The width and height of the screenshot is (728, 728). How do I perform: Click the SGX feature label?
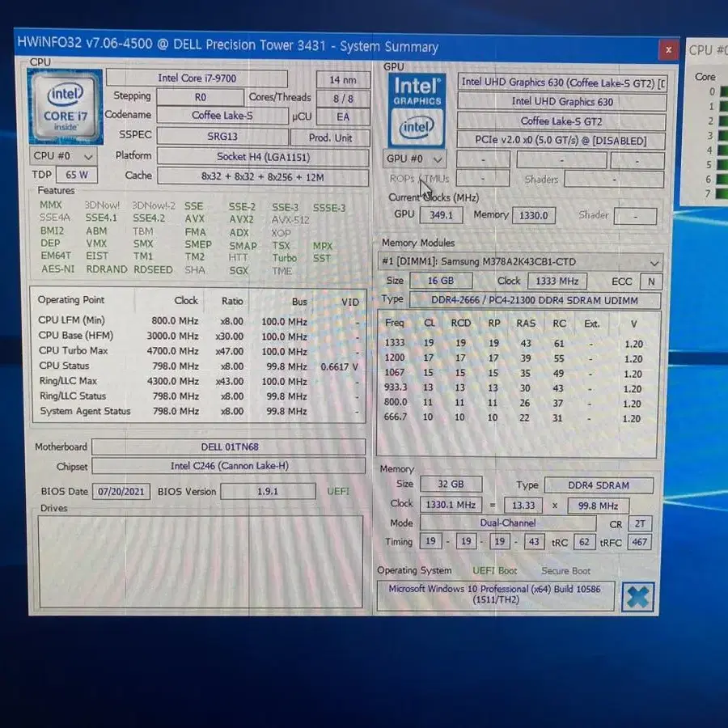pyautogui.click(x=239, y=270)
